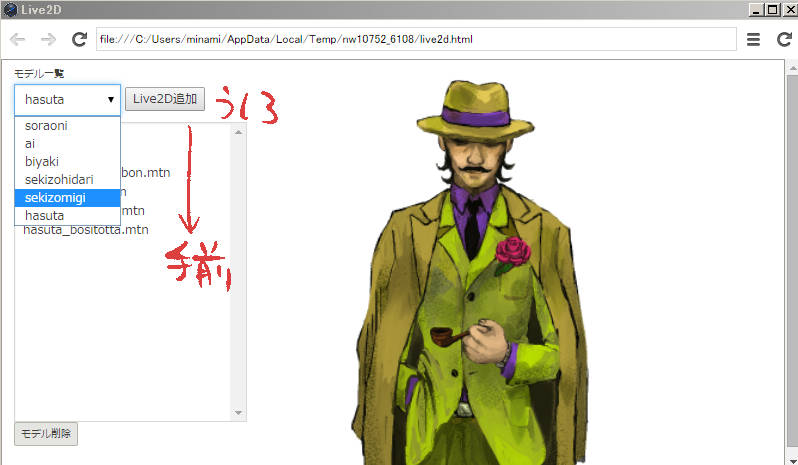
Task: Click the Live2D app icon in title bar
Action: pyautogui.click(x=10, y=10)
